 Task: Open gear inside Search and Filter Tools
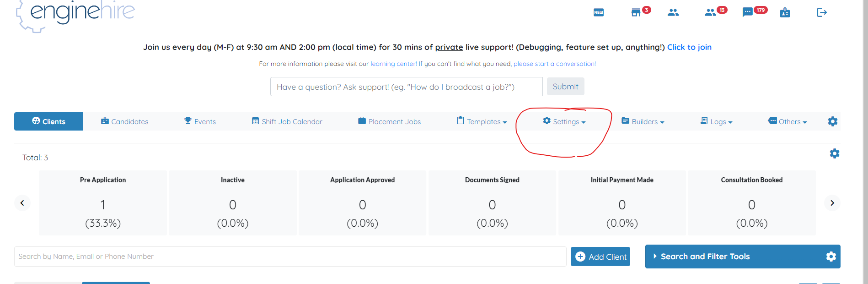831,257
